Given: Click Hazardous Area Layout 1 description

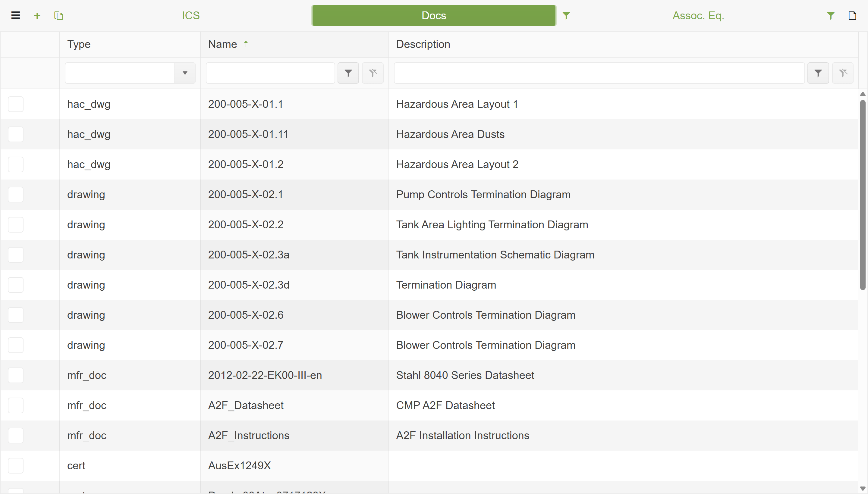Looking at the screenshot, I should [x=457, y=104].
